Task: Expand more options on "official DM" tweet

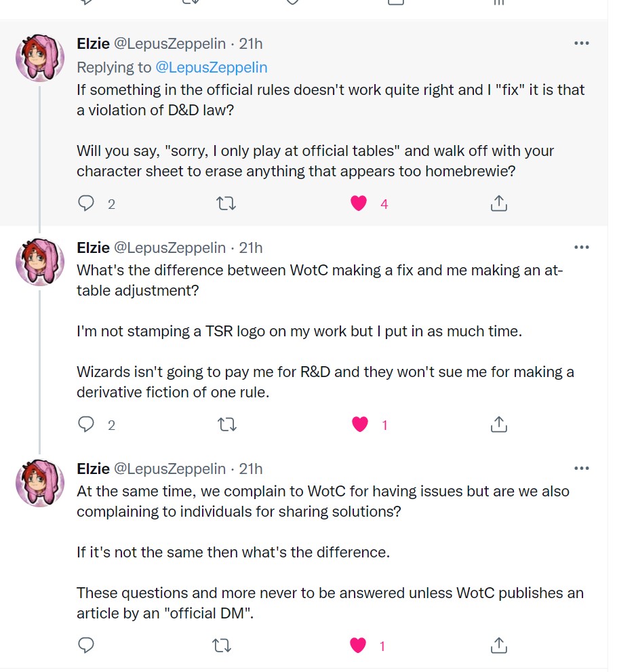Action: coord(581,468)
